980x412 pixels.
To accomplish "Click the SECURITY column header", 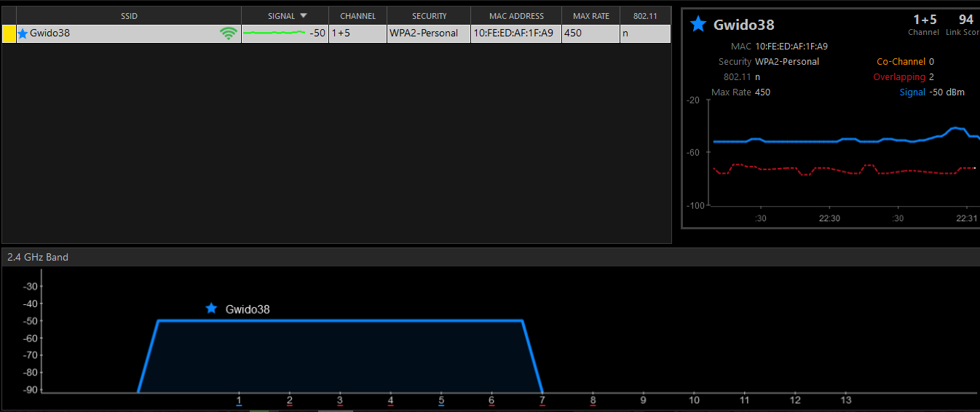I will (x=429, y=16).
